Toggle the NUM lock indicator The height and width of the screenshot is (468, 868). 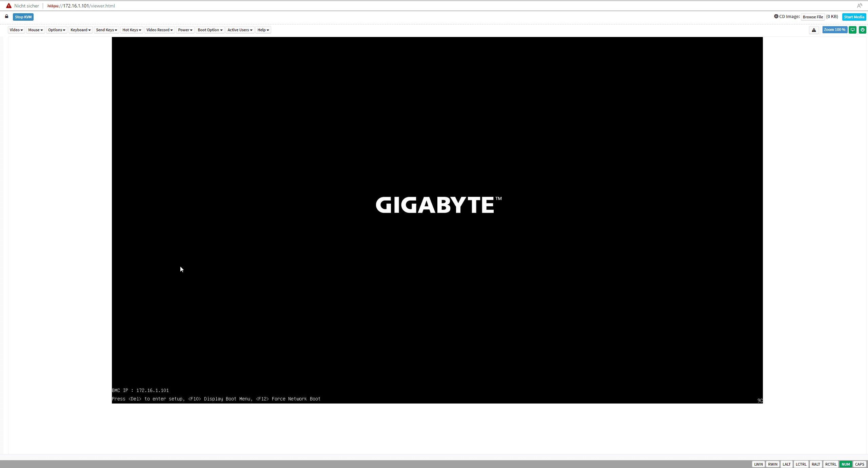[846, 464]
